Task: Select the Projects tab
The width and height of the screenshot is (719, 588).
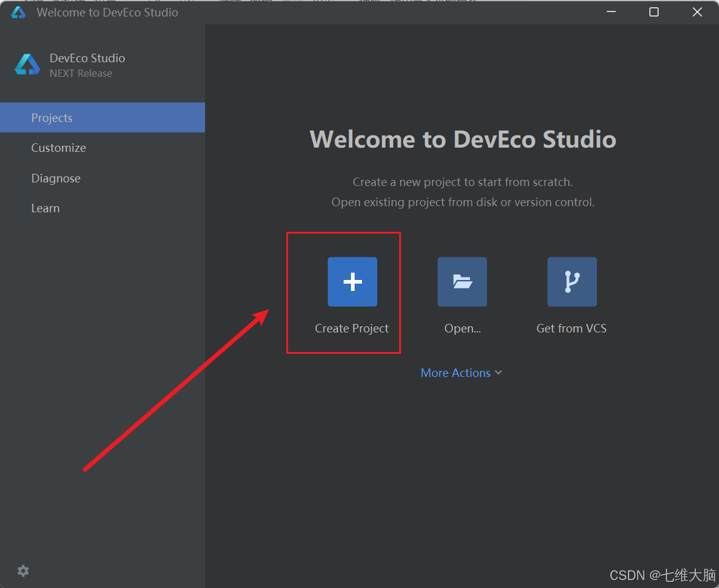Action: (x=103, y=118)
